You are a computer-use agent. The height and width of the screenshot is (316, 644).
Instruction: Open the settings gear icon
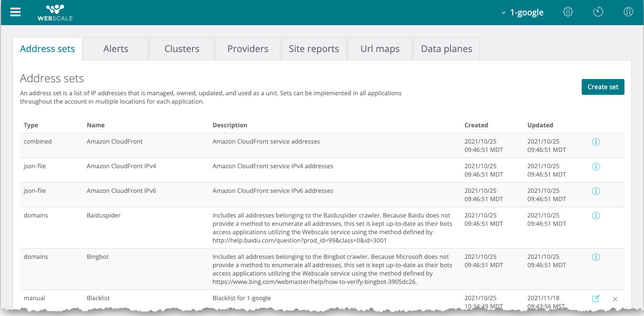(568, 12)
